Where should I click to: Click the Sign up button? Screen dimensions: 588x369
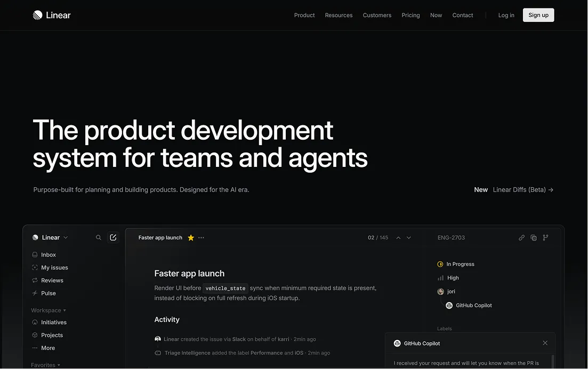[x=538, y=15]
